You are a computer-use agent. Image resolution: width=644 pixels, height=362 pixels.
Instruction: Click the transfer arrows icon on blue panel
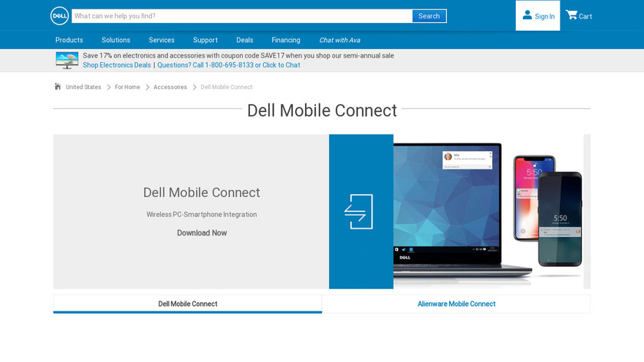point(359,212)
